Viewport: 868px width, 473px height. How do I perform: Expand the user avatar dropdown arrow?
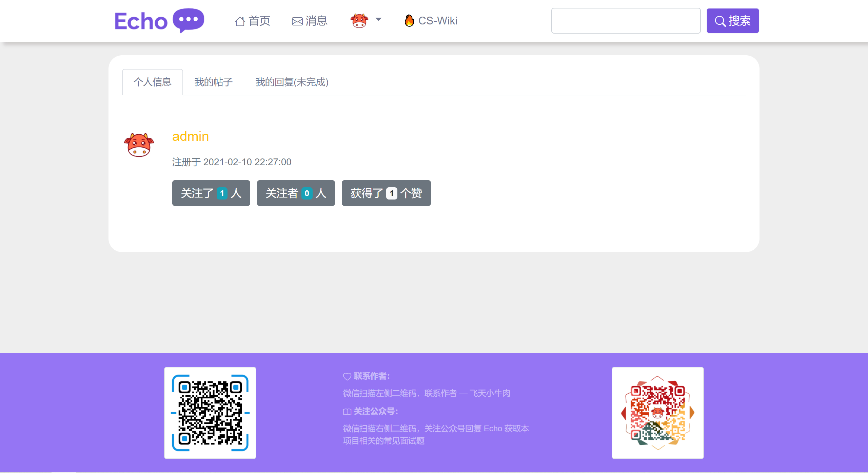[x=378, y=19]
